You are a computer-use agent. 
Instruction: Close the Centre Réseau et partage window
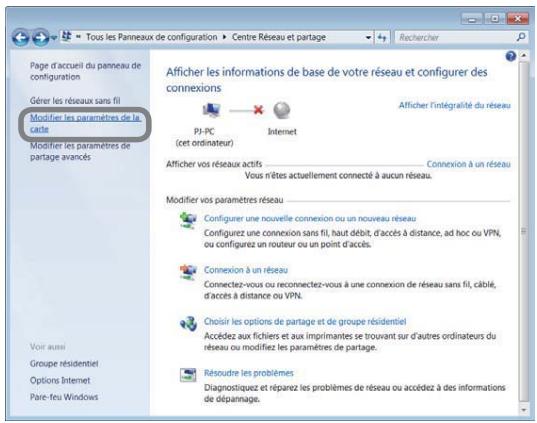point(517,19)
